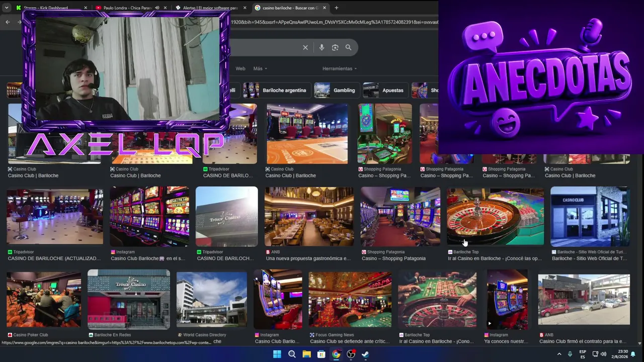Open the Focus Gaming News casino image
Viewport: 644px width, 362px height.
[350, 300]
